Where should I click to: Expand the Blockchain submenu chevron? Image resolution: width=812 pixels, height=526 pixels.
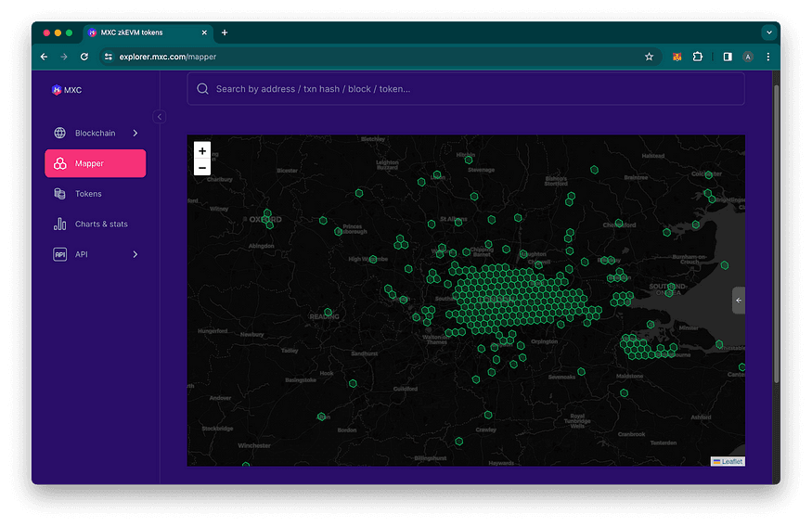point(135,133)
